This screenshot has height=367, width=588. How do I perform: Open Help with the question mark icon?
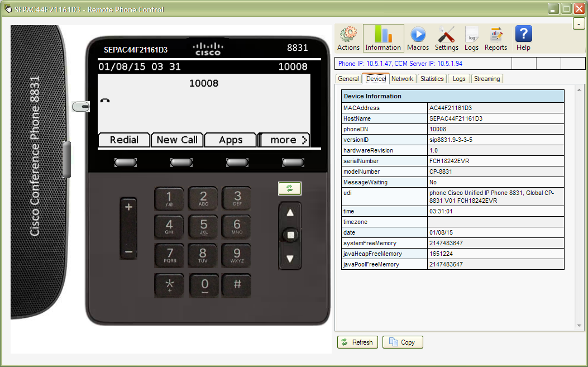point(523,37)
